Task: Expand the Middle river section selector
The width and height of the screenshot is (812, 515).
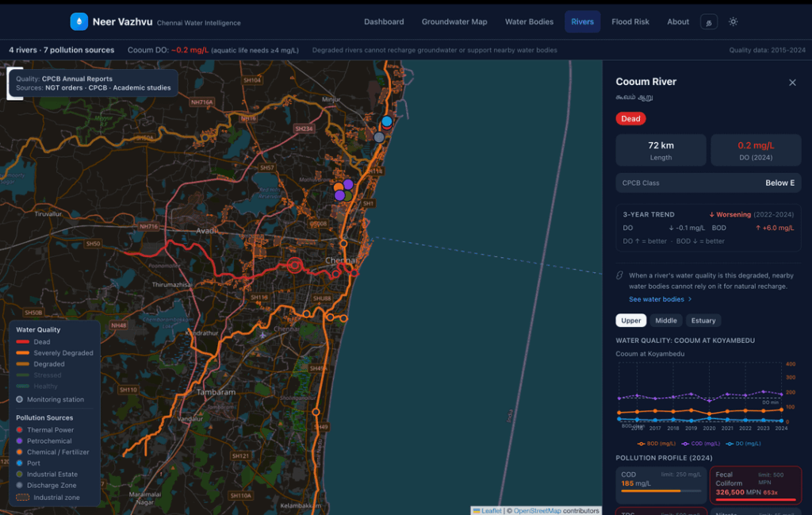Action: point(666,321)
